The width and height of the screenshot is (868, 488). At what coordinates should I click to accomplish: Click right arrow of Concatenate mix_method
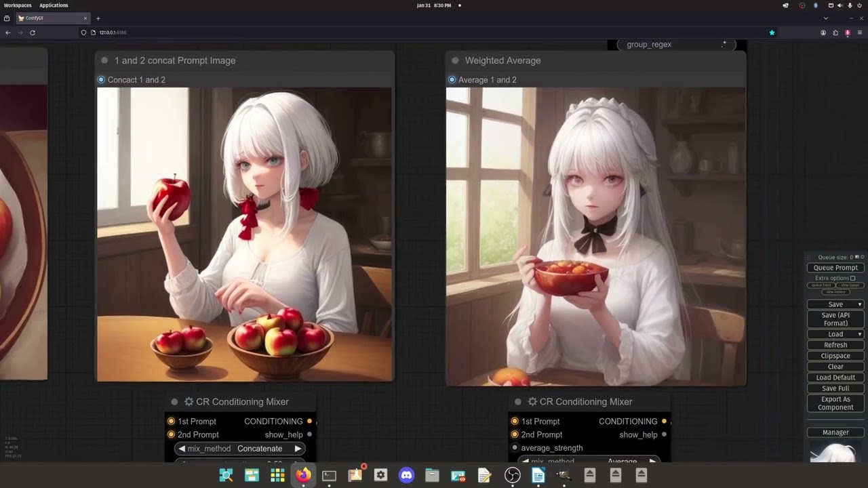pos(298,449)
